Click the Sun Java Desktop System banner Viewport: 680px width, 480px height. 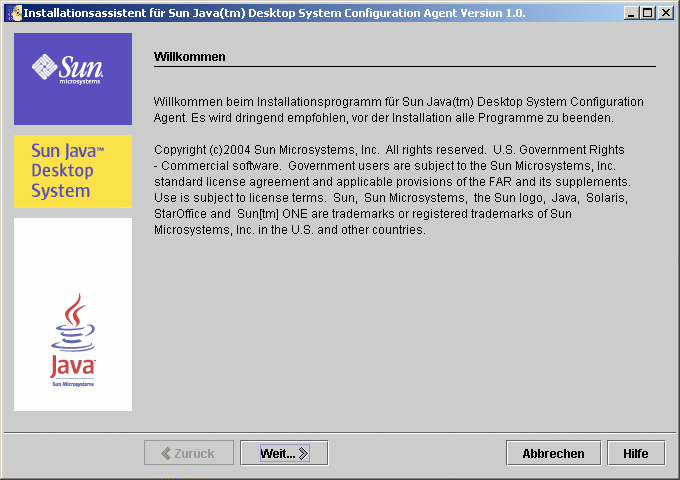73,171
